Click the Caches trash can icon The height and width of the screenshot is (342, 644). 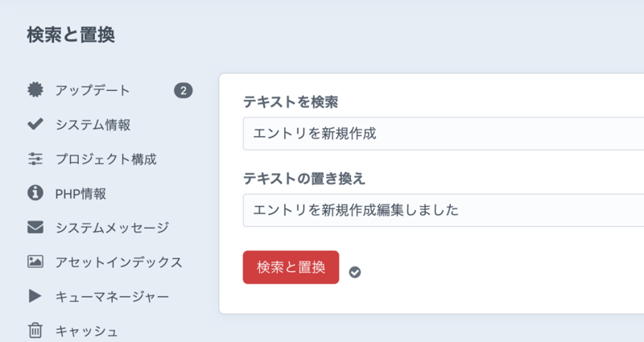pos(35,330)
